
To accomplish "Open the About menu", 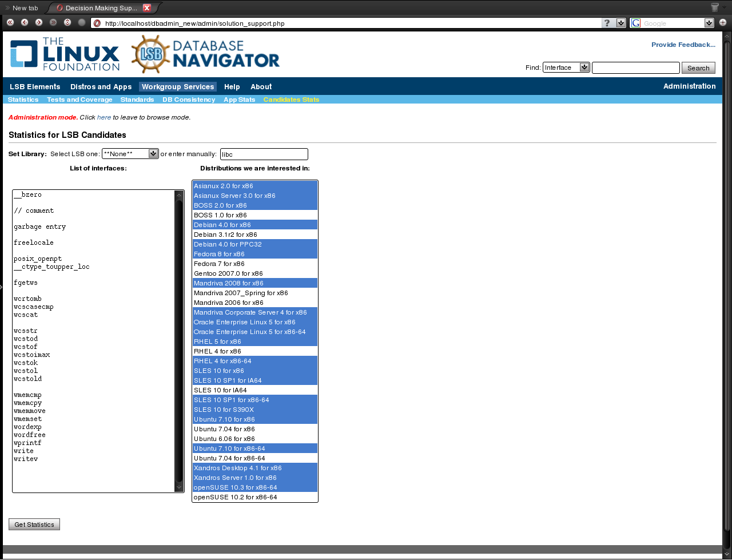I will [x=261, y=87].
